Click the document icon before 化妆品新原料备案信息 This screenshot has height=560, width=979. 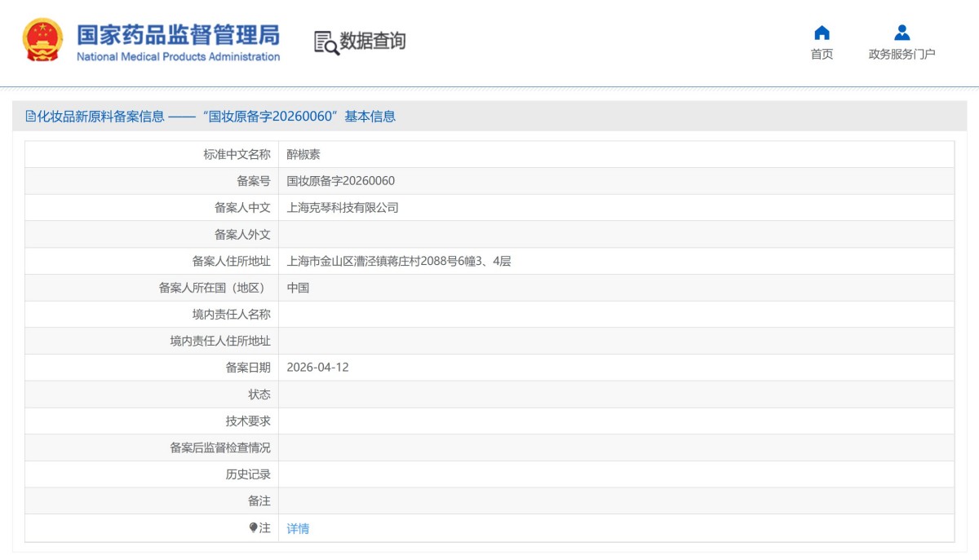point(32,117)
